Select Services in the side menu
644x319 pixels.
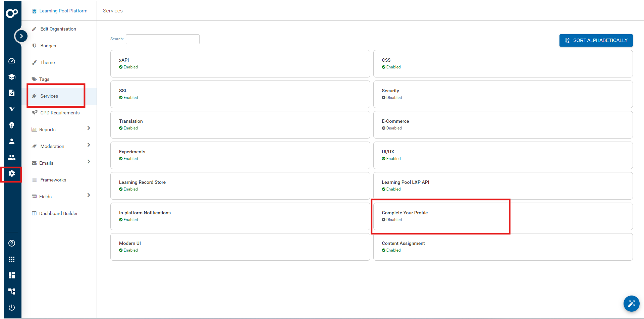tap(49, 96)
